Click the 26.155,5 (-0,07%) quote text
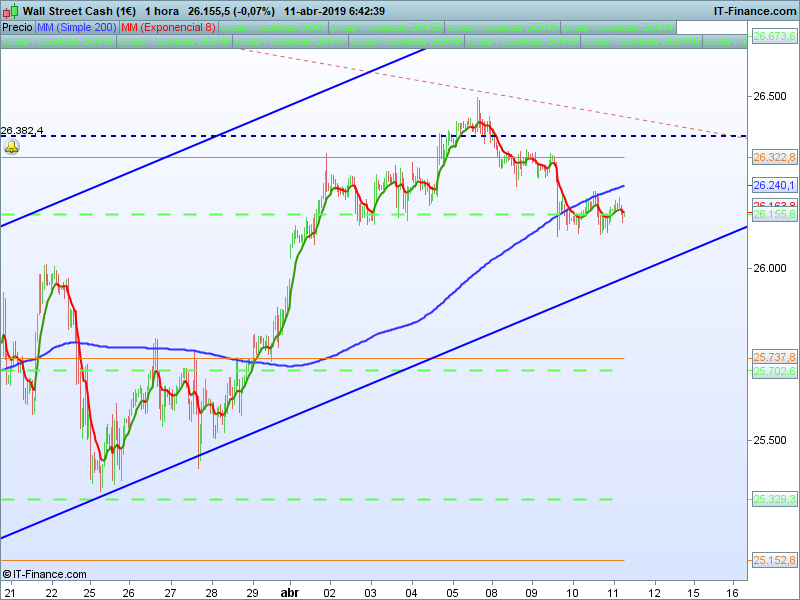 (231, 11)
